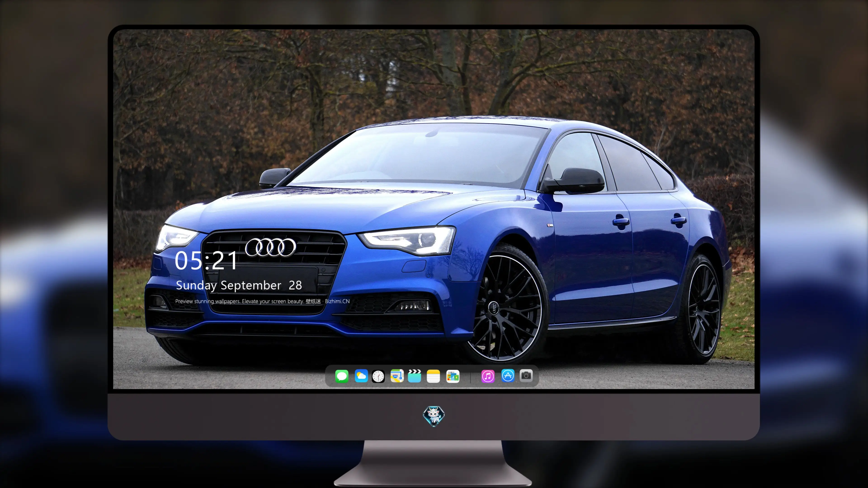868x488 pixels.
Task: Launch the Passbook app icon
Action: (453, 376)
